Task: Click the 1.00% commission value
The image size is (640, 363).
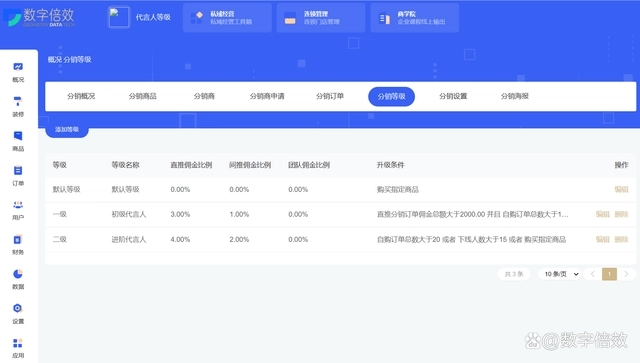Action: [239, 214]
